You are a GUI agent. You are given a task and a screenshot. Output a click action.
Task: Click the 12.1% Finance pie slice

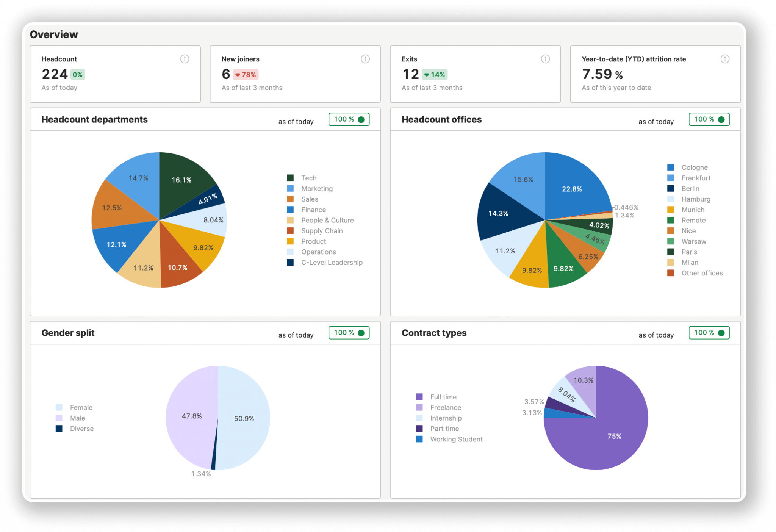(117, 244)
